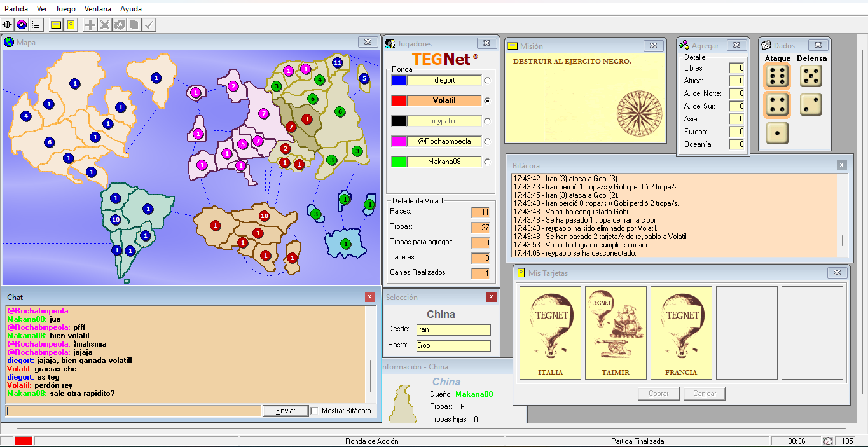Select the Makana08 player radio button
This screenshot has width=868, height=447.
click(487, 162)
